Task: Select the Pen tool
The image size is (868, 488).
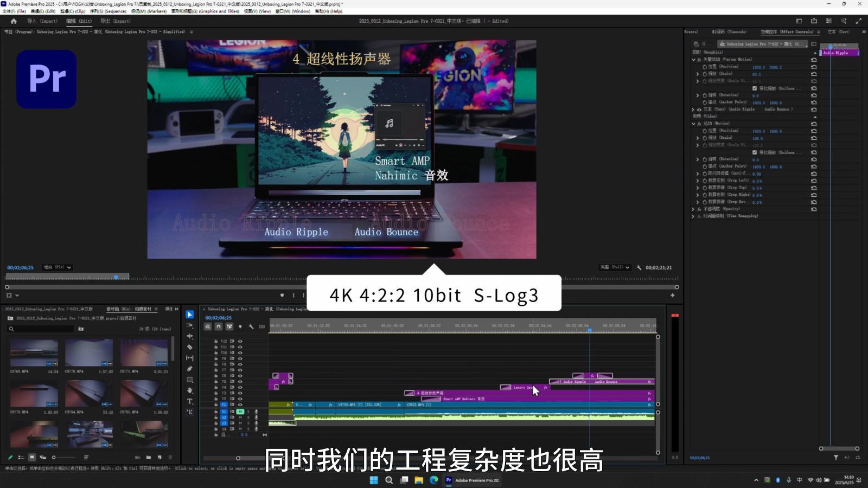Action: [190, 369]
